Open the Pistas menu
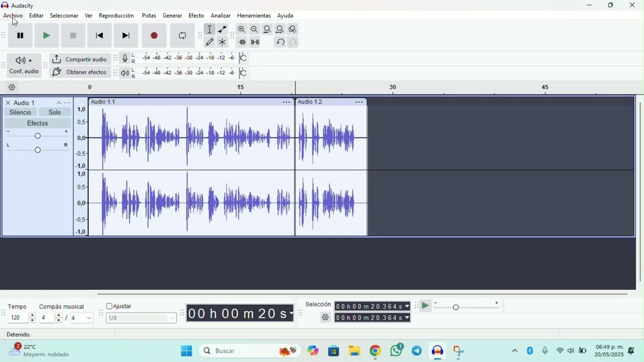 point(149,16)
